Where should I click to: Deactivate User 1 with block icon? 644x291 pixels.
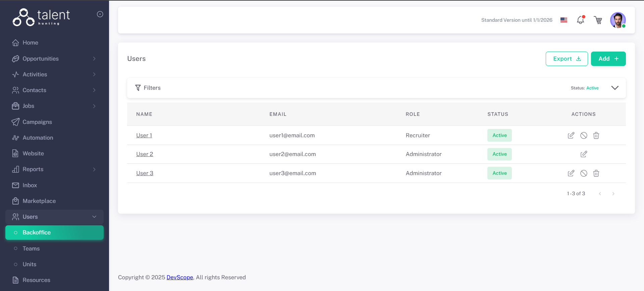click(x=584, y=135)
